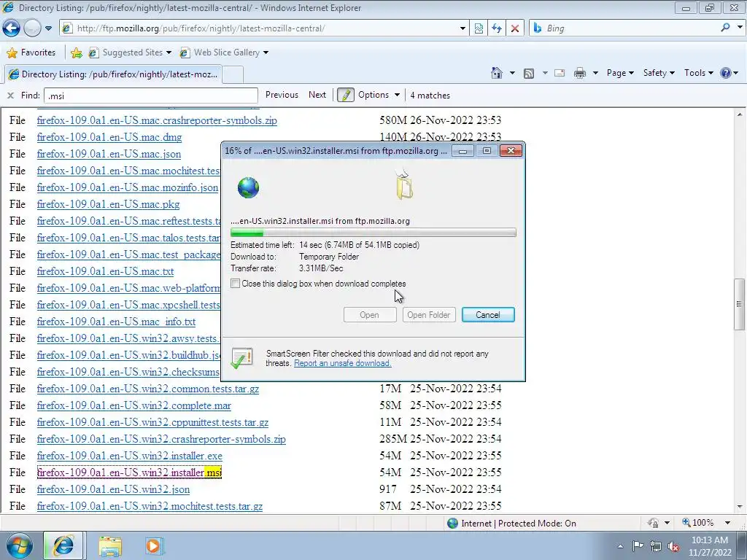This screenshot has width=747, height=560.
Task: Open the Page menu
Action: click(x=620, y=73)
